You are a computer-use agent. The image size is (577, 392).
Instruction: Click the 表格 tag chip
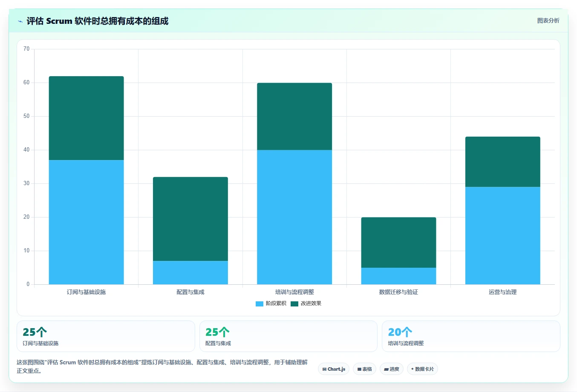[364, 369]
